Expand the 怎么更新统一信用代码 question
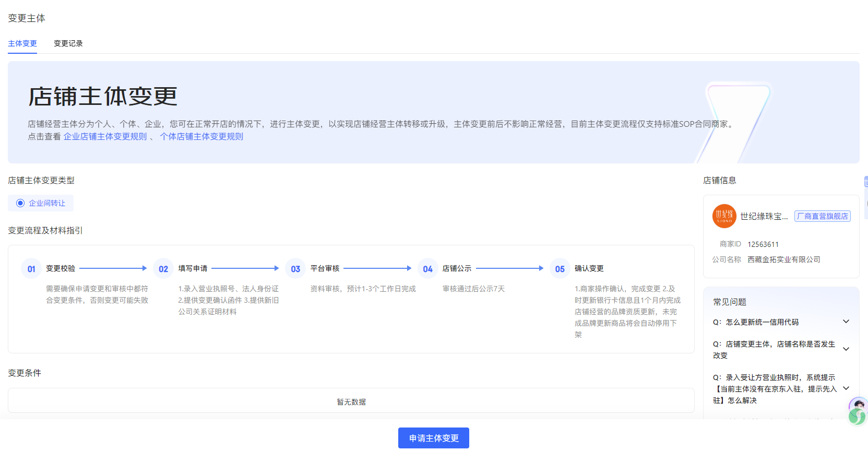Viewport: 868px width, 451px height. point(846,322)
